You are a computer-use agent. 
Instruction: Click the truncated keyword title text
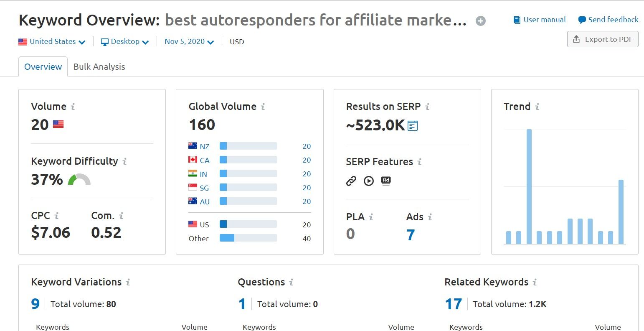tap(316, 20)
